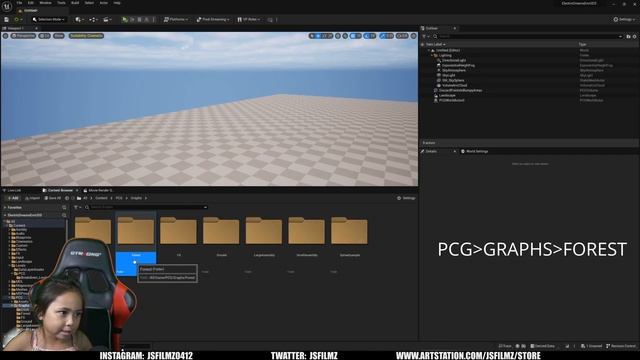The height and width of the screenshot is (360, 640).
Task: Open Derived Data in status bar
Action: (x=542, y=346)
